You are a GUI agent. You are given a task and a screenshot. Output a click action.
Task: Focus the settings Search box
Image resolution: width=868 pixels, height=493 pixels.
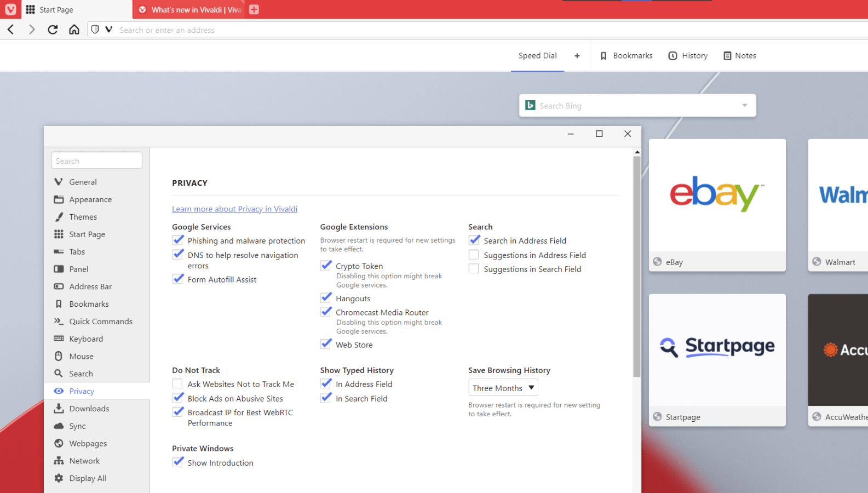click(97, 160)
